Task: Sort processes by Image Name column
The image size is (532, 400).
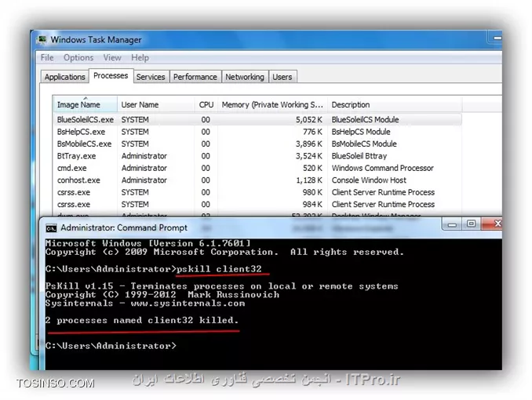Action: tap(85, 104)
